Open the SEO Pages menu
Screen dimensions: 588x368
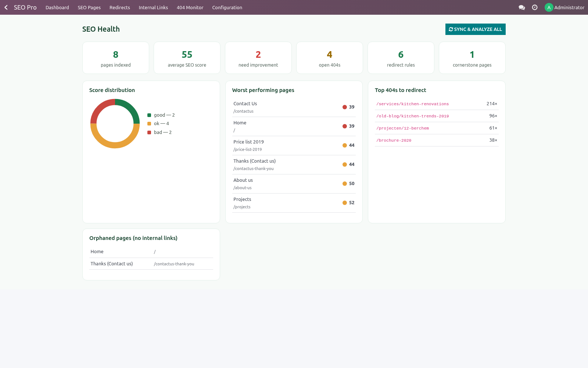(89, 7)
